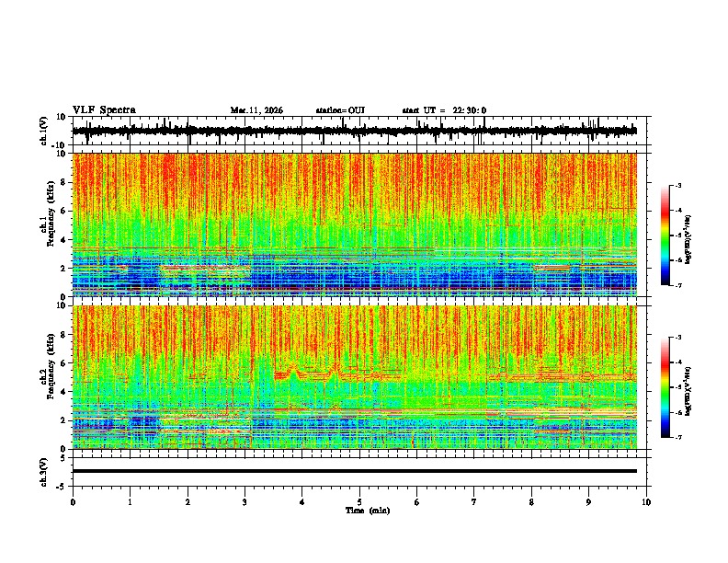Click the "6" kHz tick of ch.2 spectrogram
Image resolution: width=728 pixels, height=563 pixels.
click(x=63, y=362)
